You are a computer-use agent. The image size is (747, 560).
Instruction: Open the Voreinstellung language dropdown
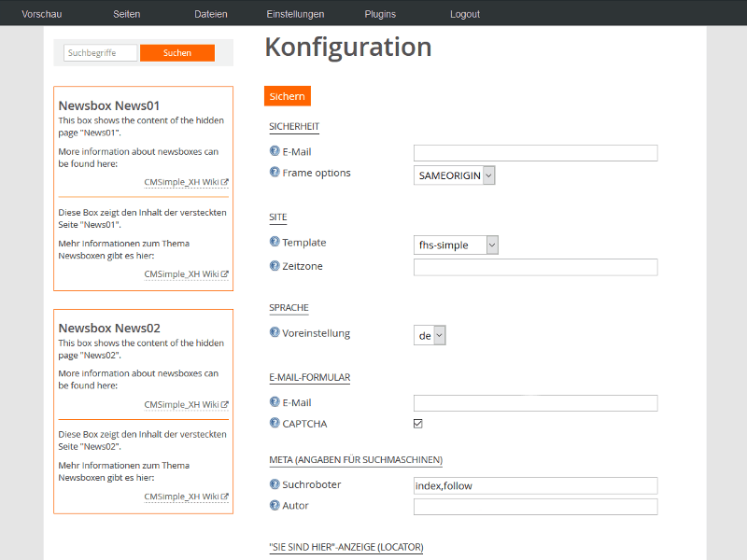click(x=430, y=335)
